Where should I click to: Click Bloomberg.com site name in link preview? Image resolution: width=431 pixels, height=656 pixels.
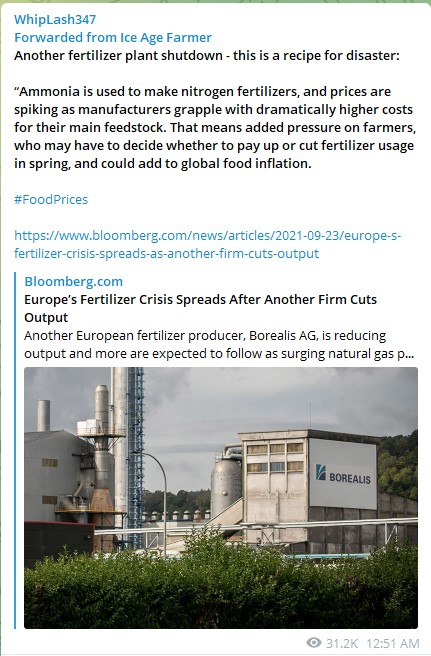tap(74, 281)
